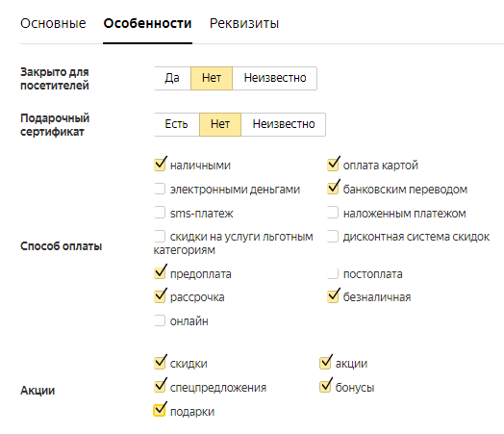Image resolution: width=504 pixels, height=434 pixels.
Task: Switch to the Основные tab
Action: pos(53,23)
